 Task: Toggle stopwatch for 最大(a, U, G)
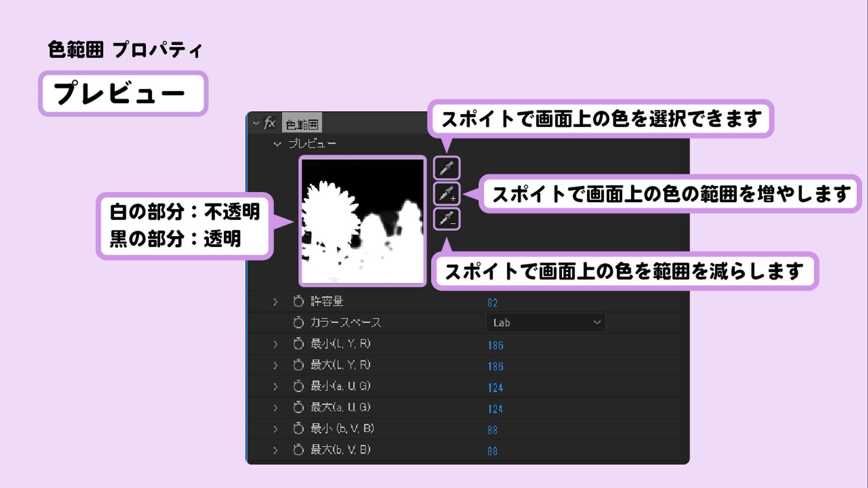pos(298,407)
